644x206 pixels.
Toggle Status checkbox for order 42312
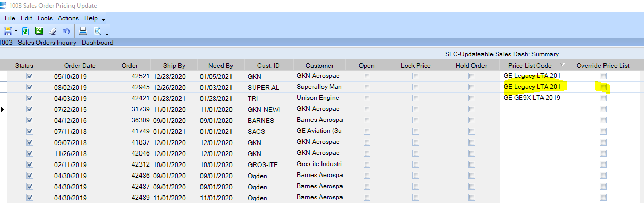click(29, 164)
